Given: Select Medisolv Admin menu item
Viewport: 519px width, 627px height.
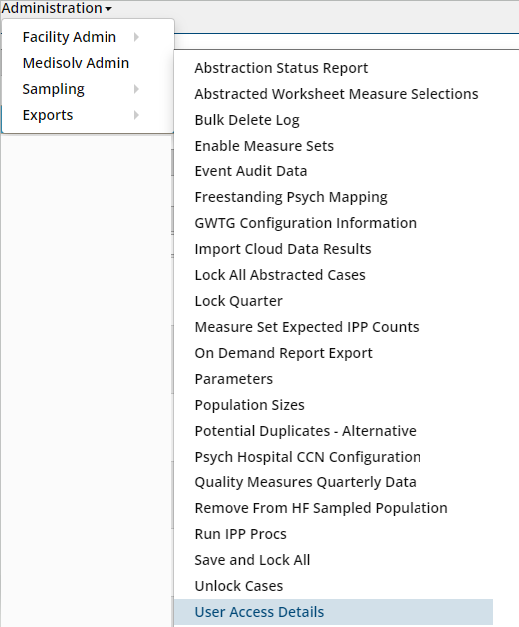Looking at the screenshot, I should (76, 63).
